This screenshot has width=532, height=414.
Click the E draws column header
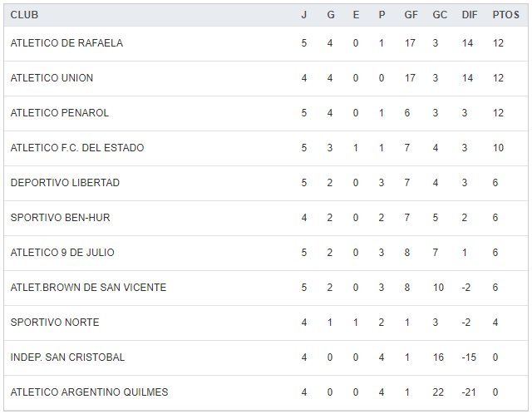tap(356, 15)
